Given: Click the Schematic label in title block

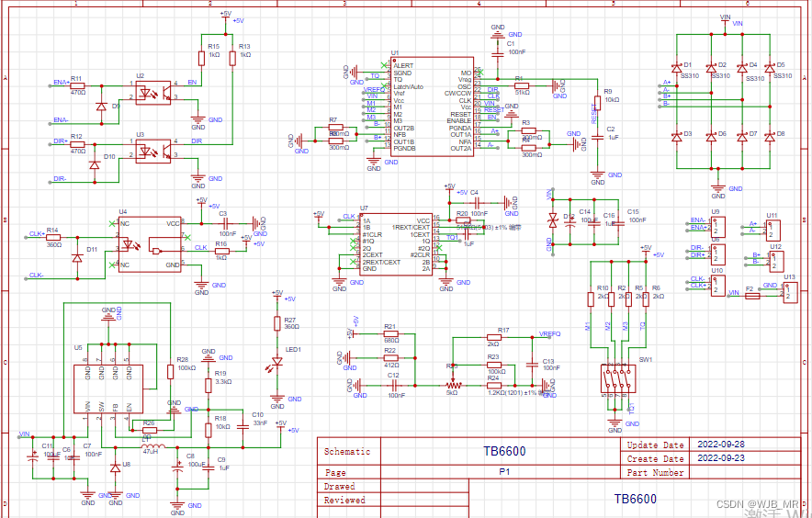Looking at the screenshot, I should 347,452.
